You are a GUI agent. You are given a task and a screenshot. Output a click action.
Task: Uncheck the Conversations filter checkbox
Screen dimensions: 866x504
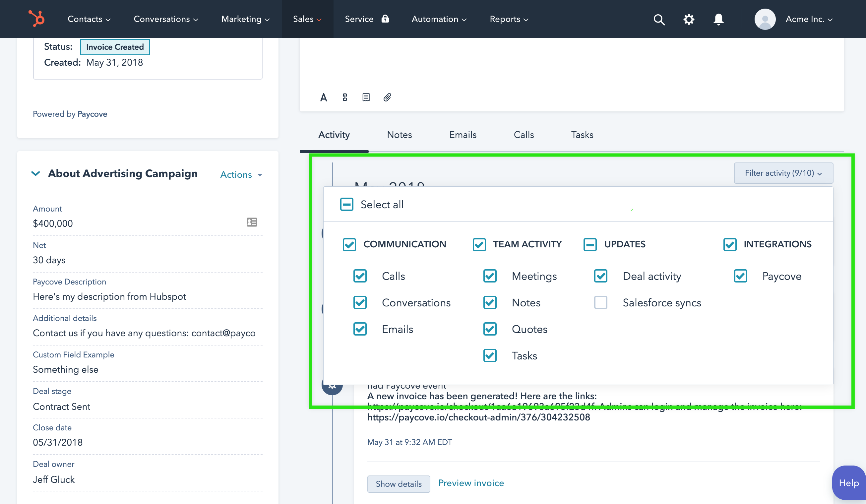pos(360,302)
